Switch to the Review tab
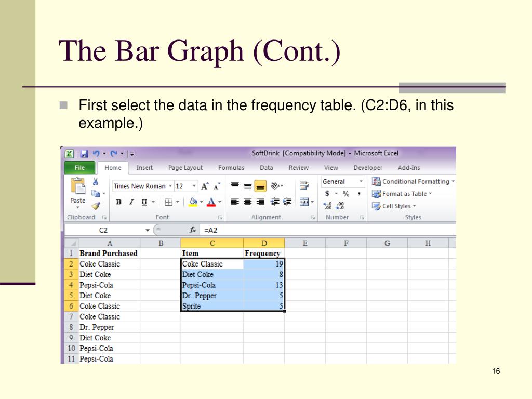Image resolution: width=532 pixels, height=399 pixels. pyautogui.click(x=299, y=168)
